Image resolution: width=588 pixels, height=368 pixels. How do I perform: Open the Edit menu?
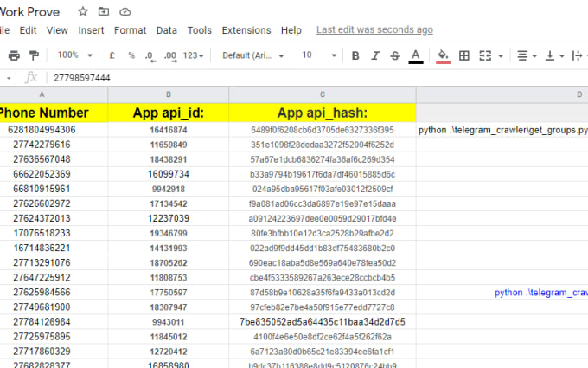point(29,30)
